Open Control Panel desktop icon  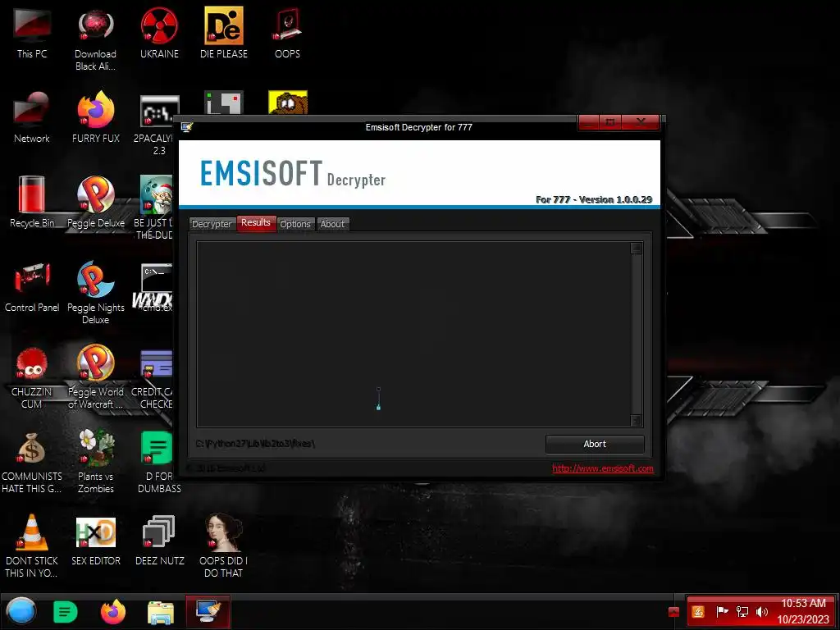32,287
